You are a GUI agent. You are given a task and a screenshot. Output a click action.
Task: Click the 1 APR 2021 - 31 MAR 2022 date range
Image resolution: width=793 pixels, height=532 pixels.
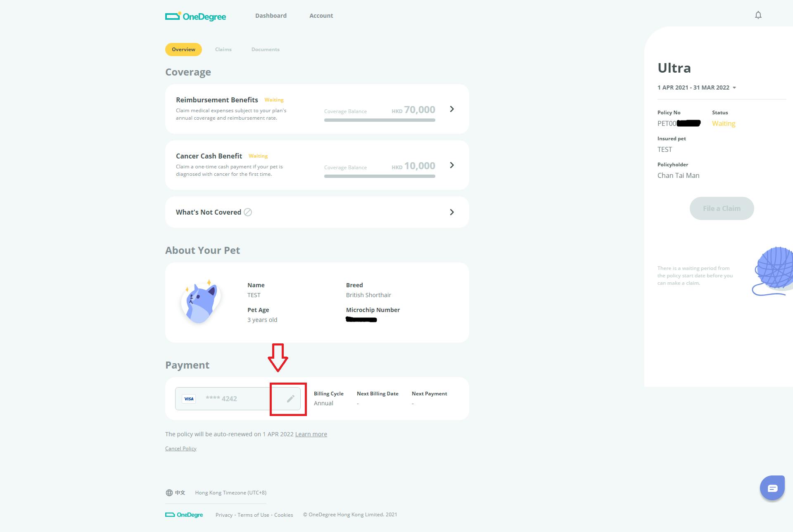[693, 87]
